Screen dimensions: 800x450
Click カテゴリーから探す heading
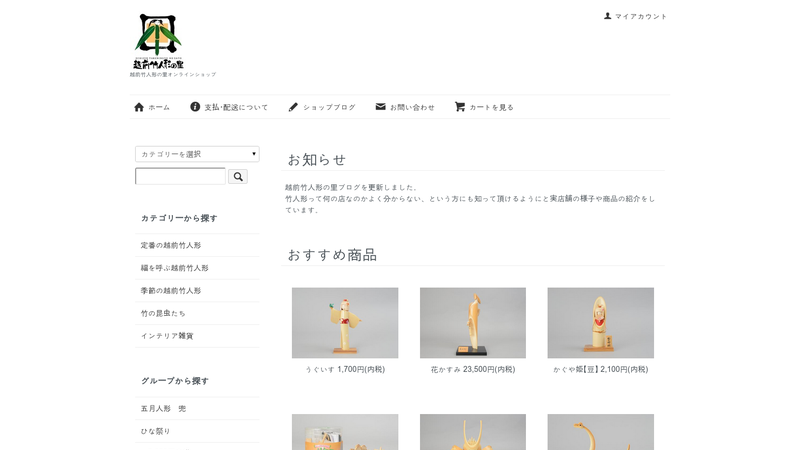click(x=179, y=218)
